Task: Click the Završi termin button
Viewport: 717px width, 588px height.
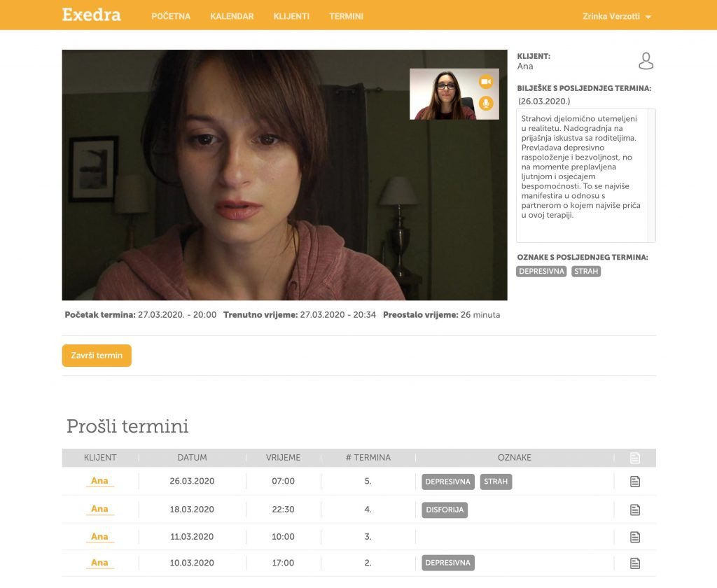Action: [97, 356]
